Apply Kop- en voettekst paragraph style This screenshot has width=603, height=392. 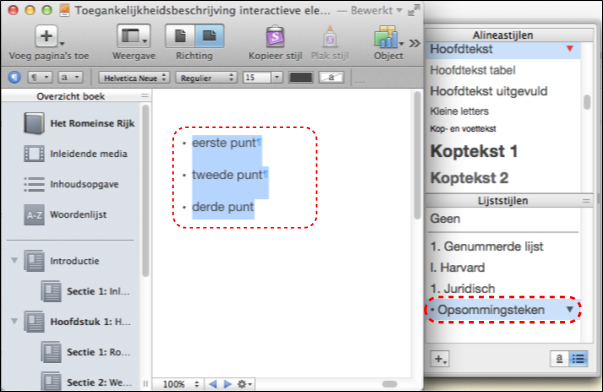pyautogui.click(x=463, y=129)
